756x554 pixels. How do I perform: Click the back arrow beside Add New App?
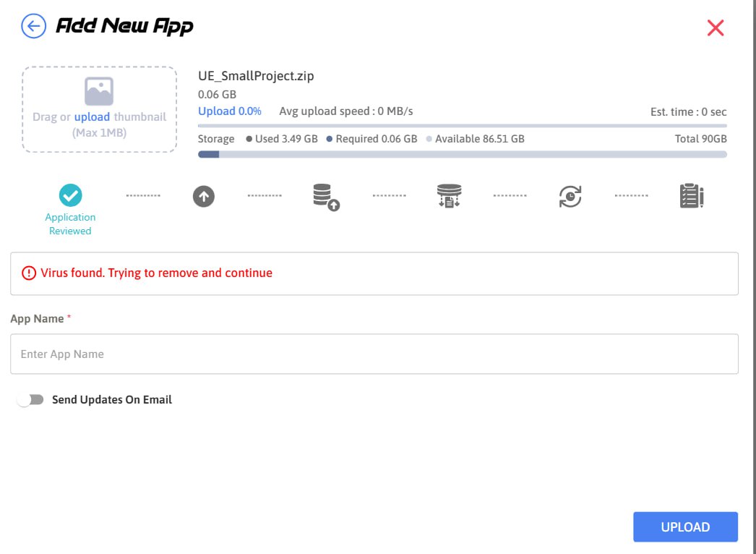[x=33, y=27]
